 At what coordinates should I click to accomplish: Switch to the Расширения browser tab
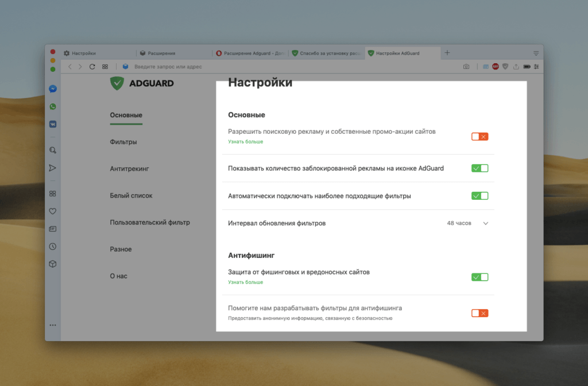[175, 53]
